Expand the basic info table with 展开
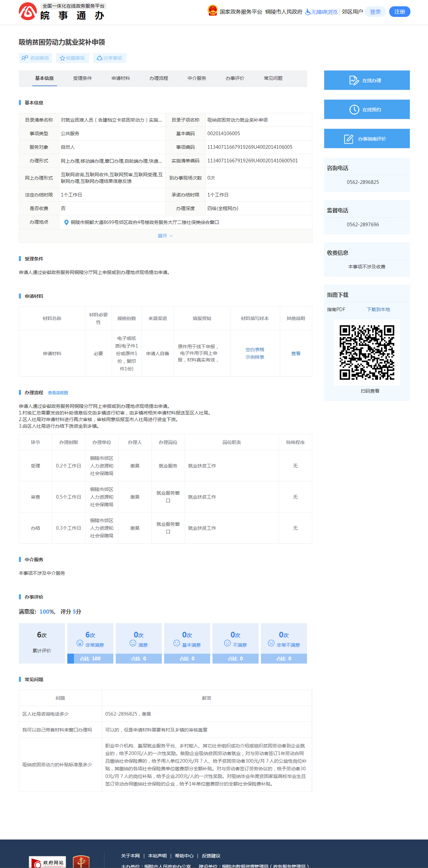This screenshot has height=868, width=428. pyautogui.click(x=165, y=236)
